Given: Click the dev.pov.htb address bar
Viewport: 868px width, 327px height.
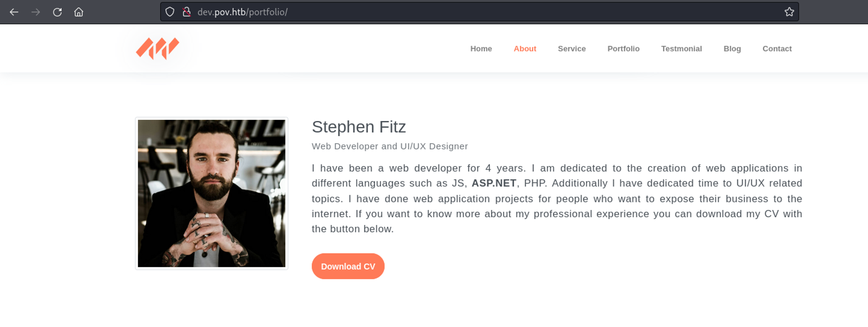Looking at the screenshot, I should pyautogui.click(x=434, y=12).
